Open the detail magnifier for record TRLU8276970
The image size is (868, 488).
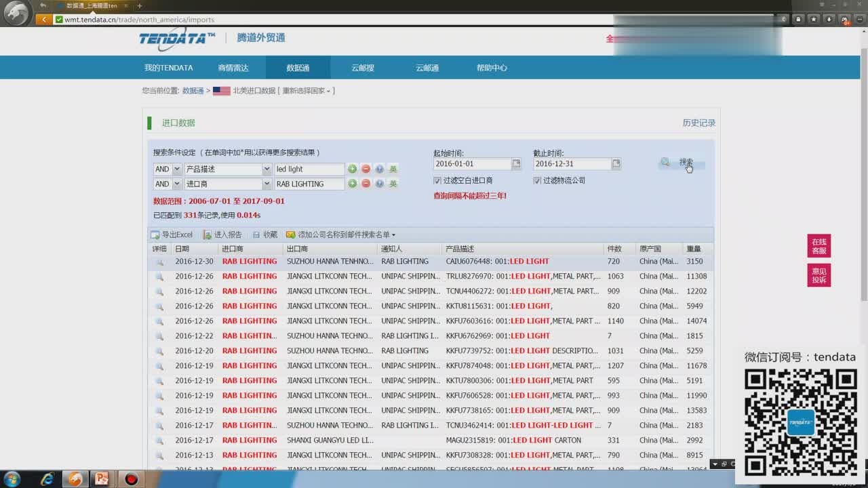click(x=159, y=277)
